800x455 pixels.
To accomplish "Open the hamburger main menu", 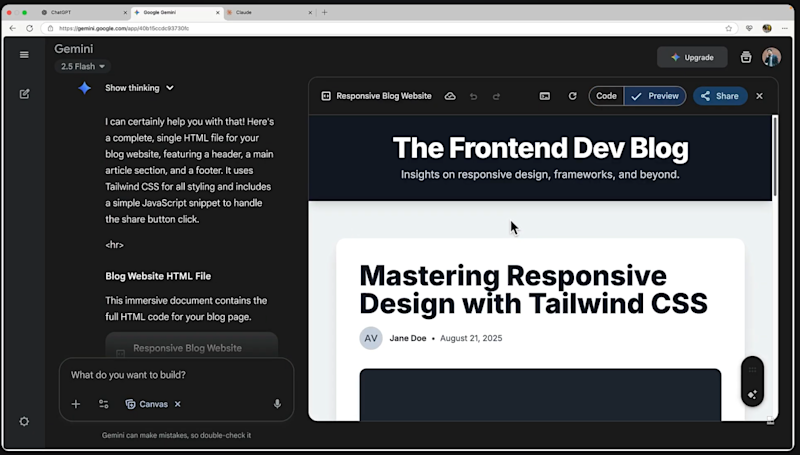I will tap(24, 55).
